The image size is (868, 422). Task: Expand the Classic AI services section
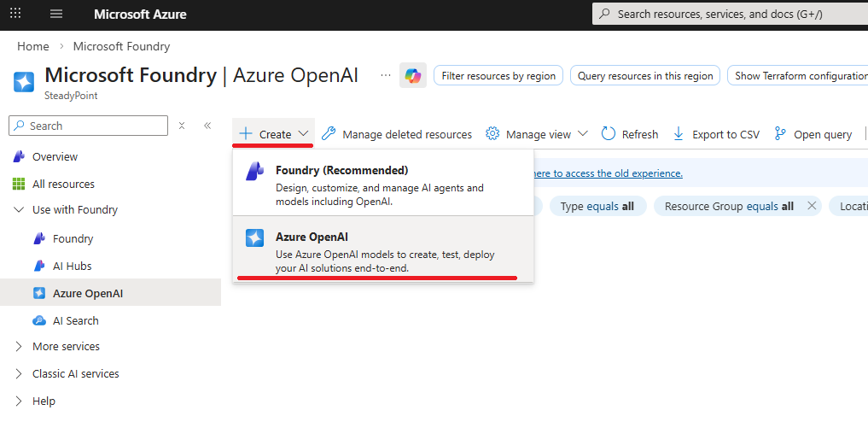pos(20,374)
